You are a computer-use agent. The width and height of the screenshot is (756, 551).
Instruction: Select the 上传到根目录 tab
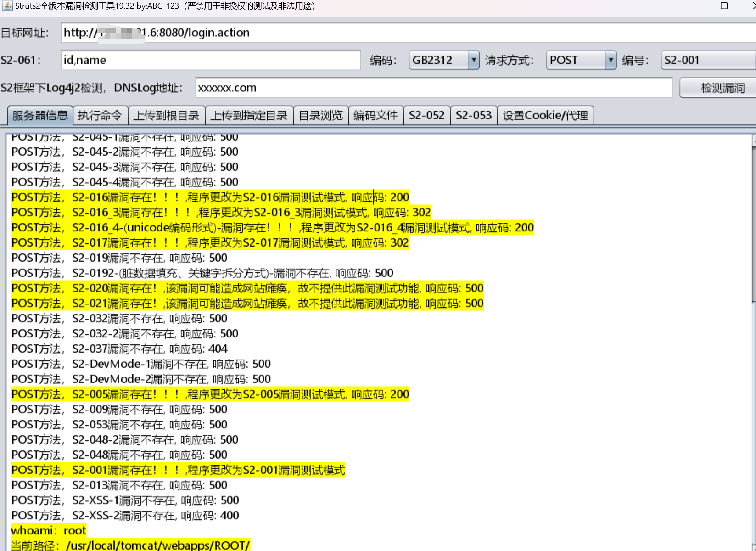166,115
